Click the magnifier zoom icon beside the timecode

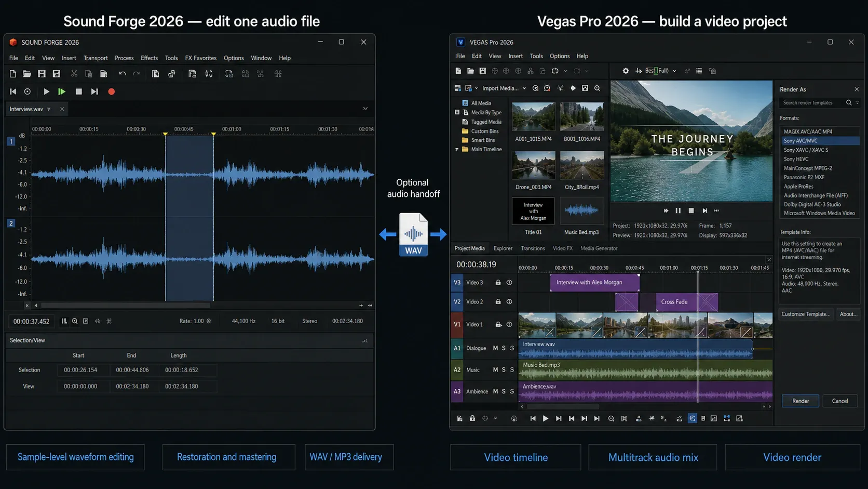(75, 321)
